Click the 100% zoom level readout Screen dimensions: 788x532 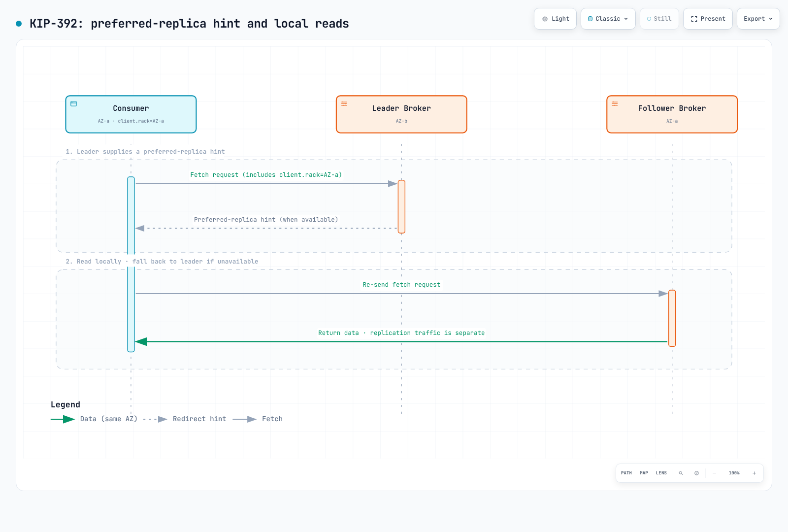tap(734, 473)
